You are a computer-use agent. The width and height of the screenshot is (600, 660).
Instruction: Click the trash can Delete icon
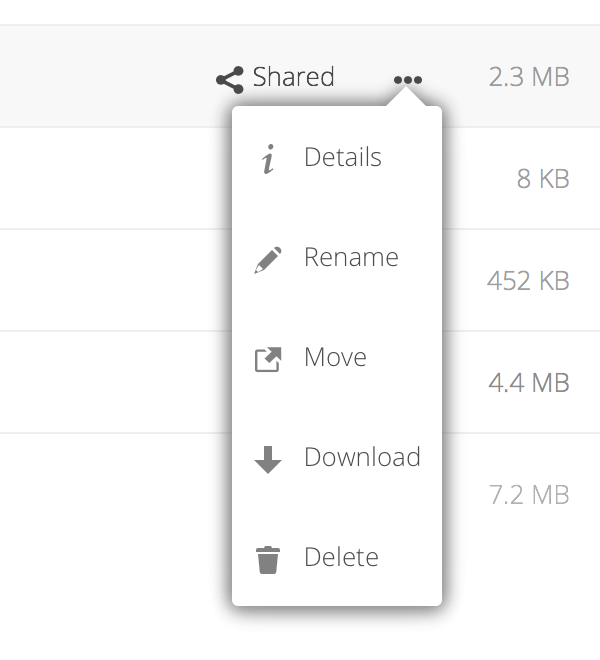(x=267, y=559)
